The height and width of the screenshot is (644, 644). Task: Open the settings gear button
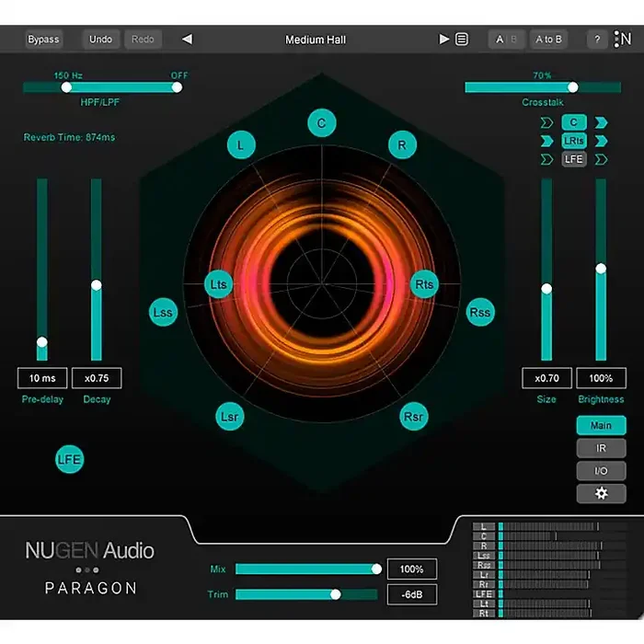click(x=602, y=493)
